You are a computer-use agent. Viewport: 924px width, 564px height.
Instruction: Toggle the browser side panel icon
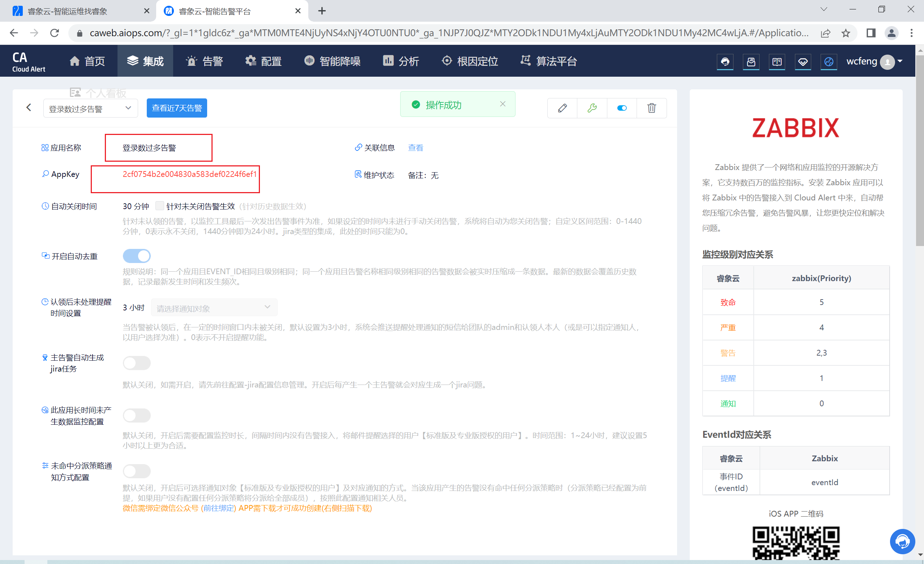coord(871,33)
